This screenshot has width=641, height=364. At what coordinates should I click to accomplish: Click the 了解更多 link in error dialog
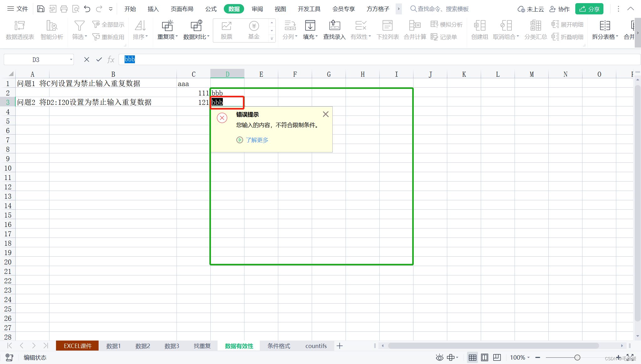pyautogui.click(x=257, y=140)
